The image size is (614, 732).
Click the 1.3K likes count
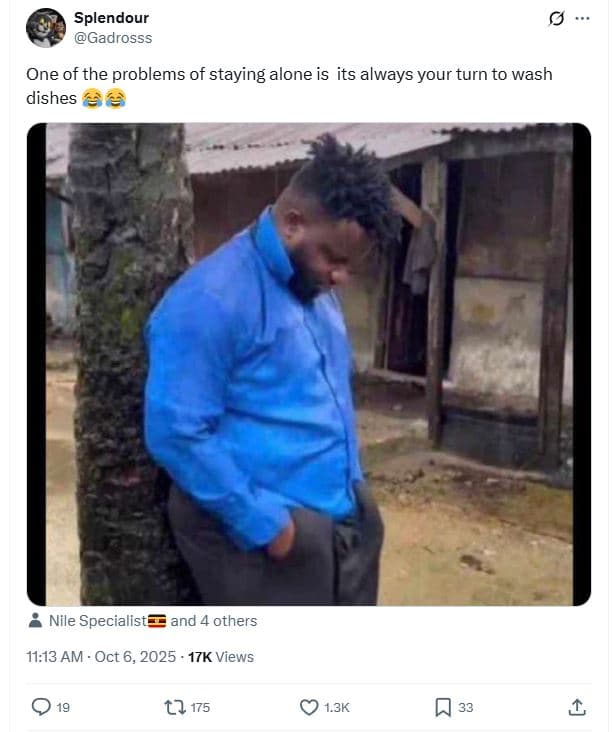click(337, 708)
